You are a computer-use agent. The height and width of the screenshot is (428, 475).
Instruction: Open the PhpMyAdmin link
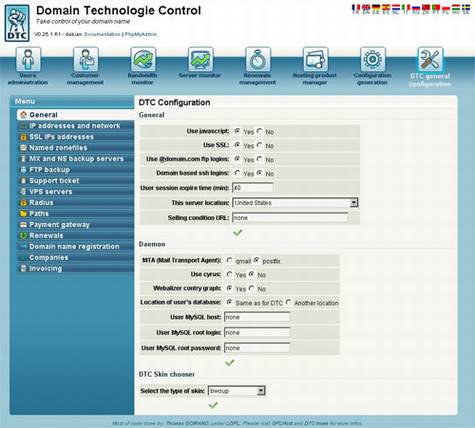click(141, 34)
